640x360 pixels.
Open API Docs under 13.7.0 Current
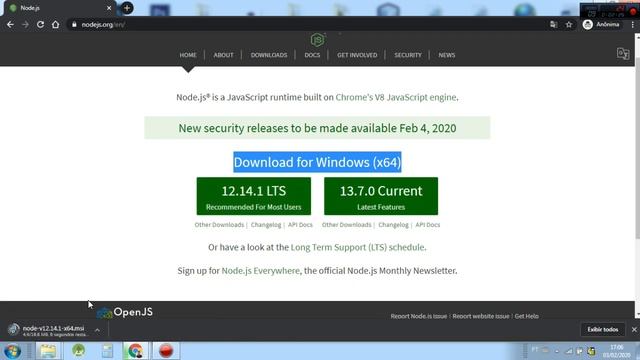(x=427, y=224)
